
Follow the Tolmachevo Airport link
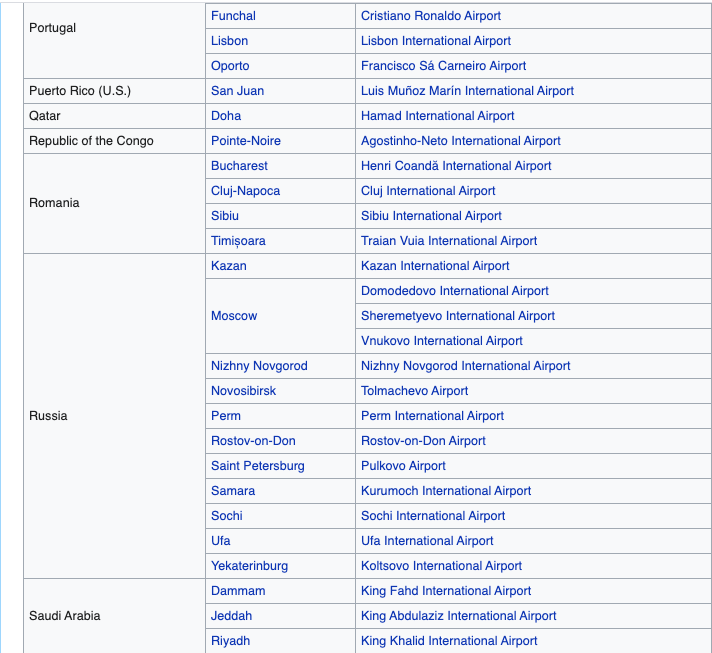point(414,391)
